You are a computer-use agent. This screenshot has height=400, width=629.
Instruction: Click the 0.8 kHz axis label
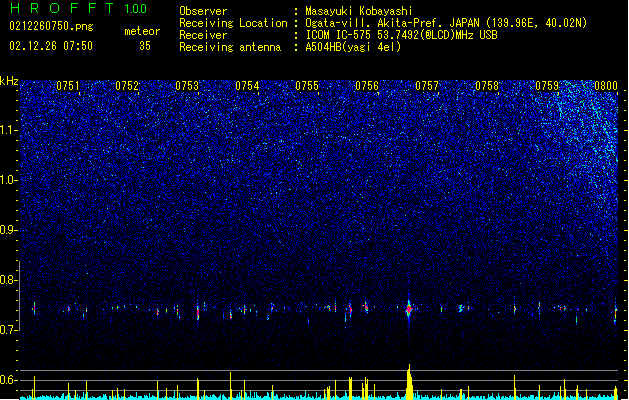point(9,280)
